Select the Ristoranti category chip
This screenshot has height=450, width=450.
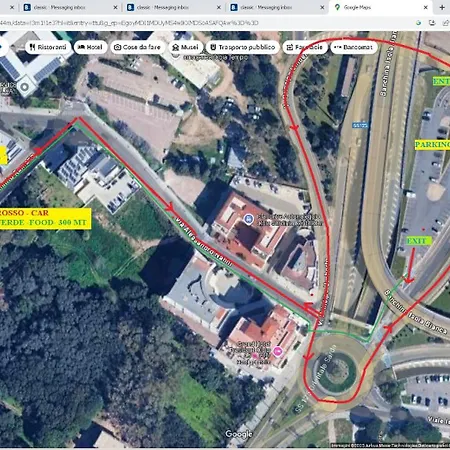[x=48, y=47]
